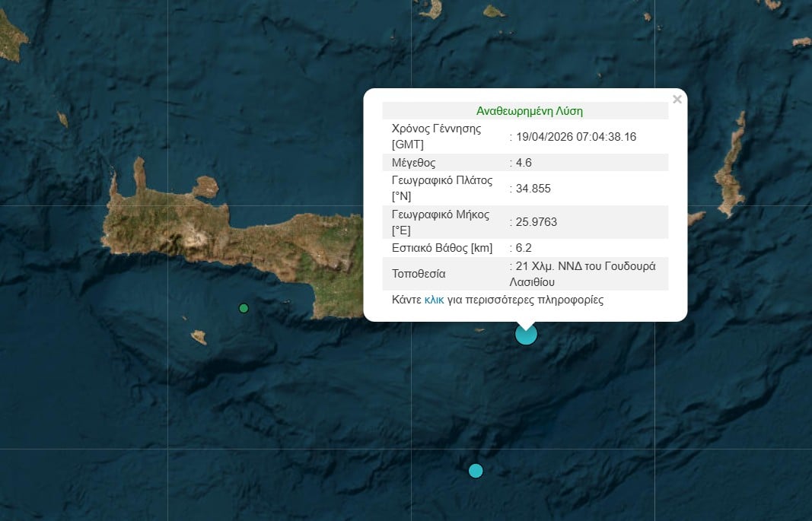Viewport: 812px width, 521px height.
Task: Click the location text '21 Χλμ. ΝΝΔ του Γουδουρά Λασιθίου'
Action: [583, 274]
